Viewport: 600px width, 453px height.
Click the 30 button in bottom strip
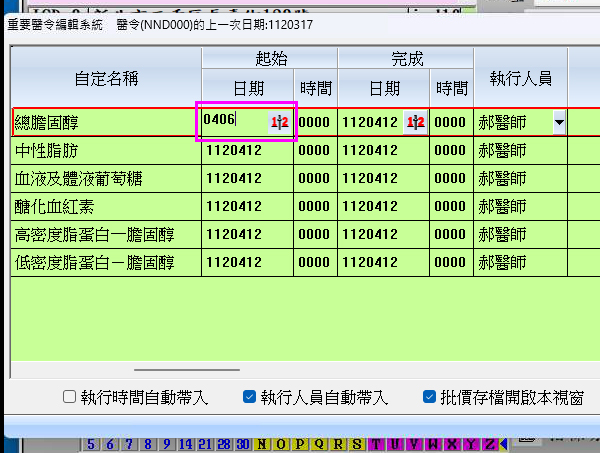(244, 444)
